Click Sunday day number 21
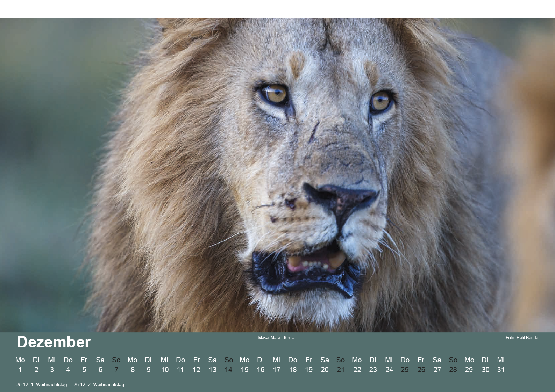This screenshot has height=392, width=555. [341, 370]
